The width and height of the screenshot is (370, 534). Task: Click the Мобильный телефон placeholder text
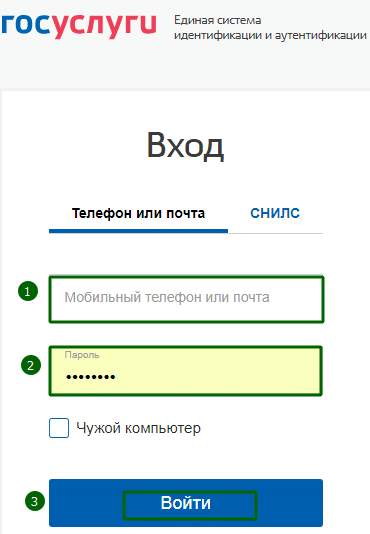click(167, 297)
